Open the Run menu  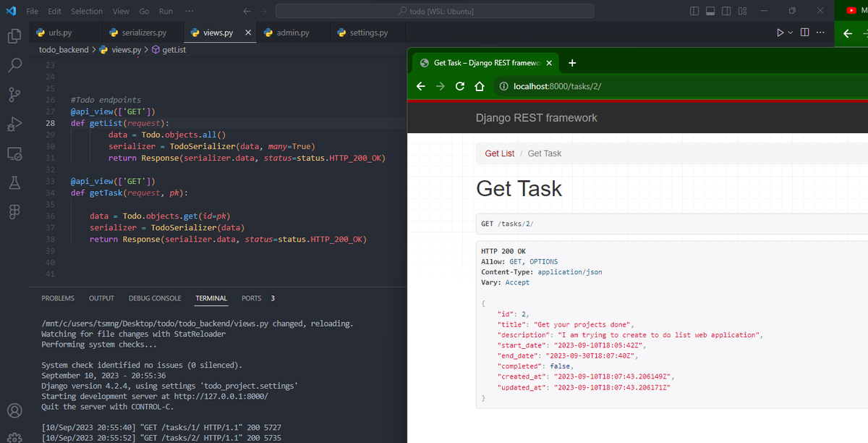click(x=166, y=11)
